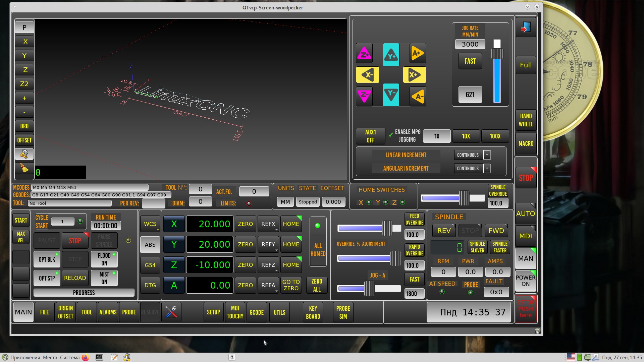Screen dimensions: 644x362
Task: Expand the REFZ button menu
Action: 276,271
